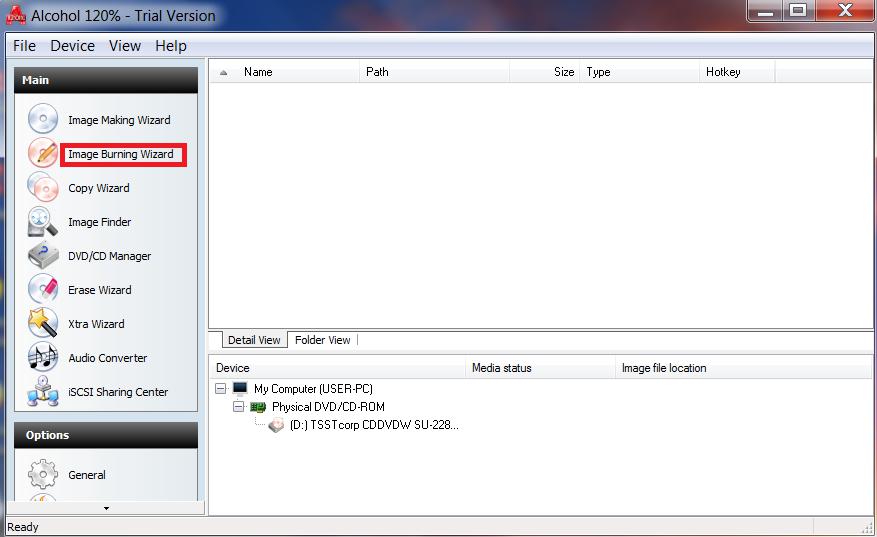Click the Erase Wizard eraser icon
Screen dimensions: 877x537
point(43,289)
